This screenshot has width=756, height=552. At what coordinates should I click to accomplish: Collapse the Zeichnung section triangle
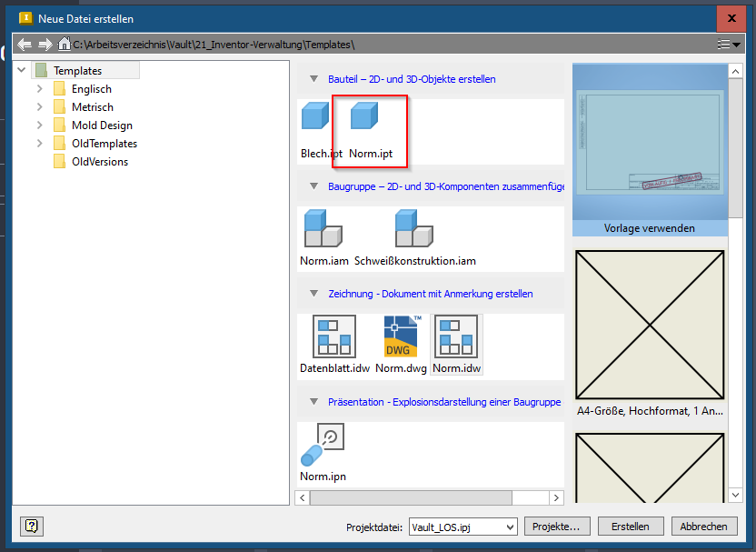tap(313, 294)
